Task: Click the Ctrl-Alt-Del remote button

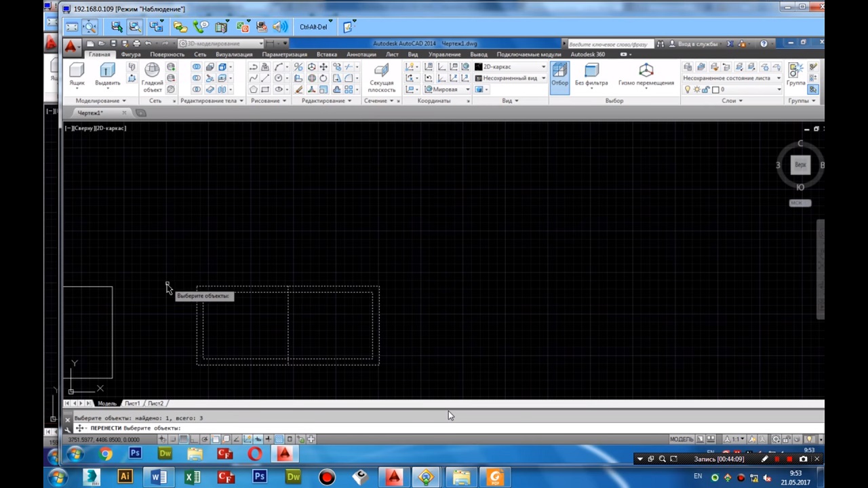Action: pos(313,27)
